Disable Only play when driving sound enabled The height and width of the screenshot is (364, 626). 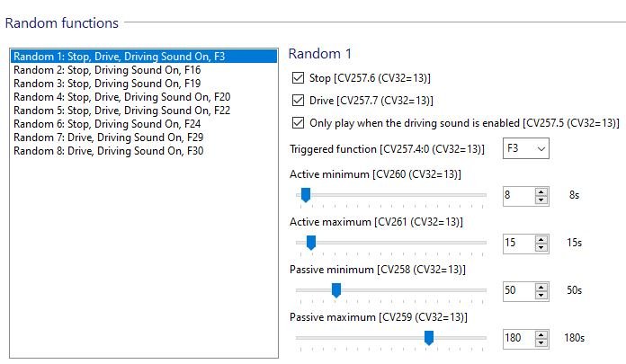(298, 123)
